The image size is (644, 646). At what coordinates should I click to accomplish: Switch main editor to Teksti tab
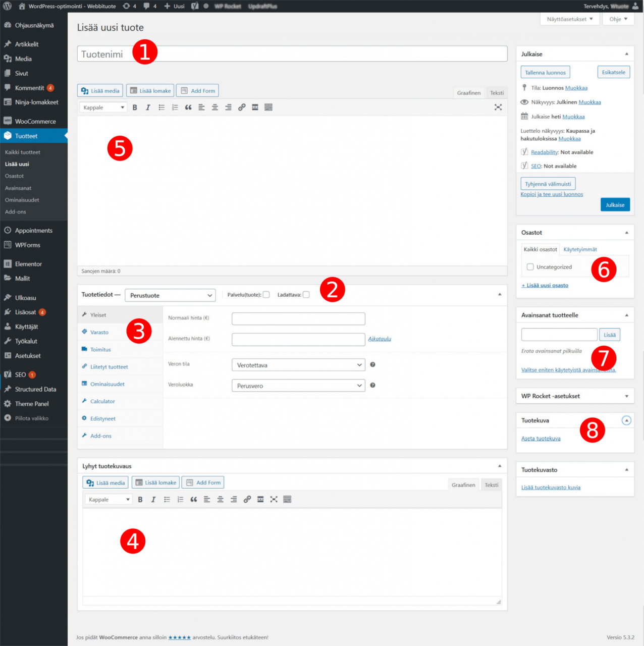pos(497,93)
